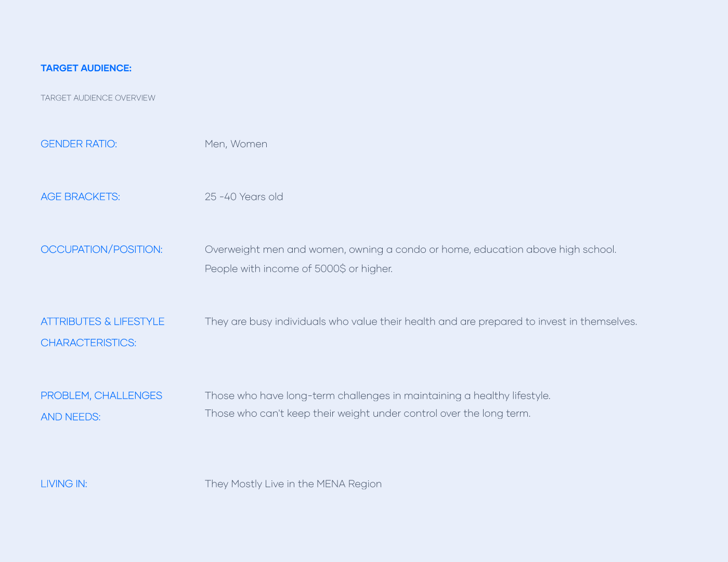Click the 'can't keep their weight' sentence

coord(368,413)
